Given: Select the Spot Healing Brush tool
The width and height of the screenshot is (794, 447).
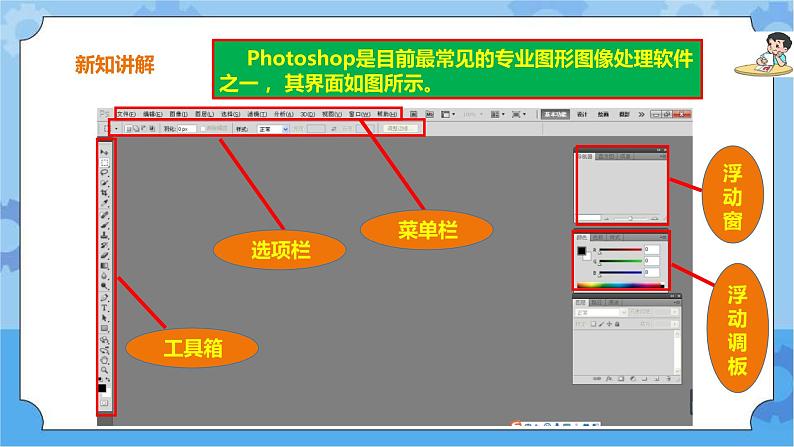Looking at the screenshot, I should tap(104, 215).
